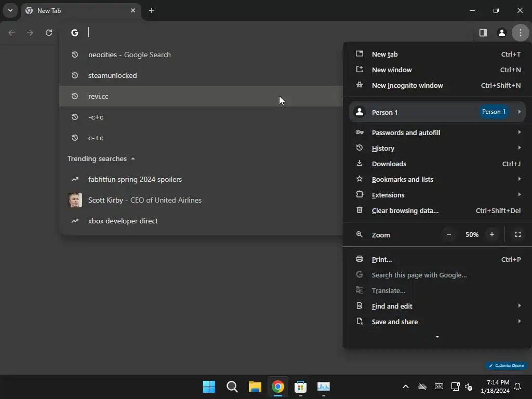Open File Explorer from taskbar
The width and height of the screenshot is (532, 399).
coord(255,387)
